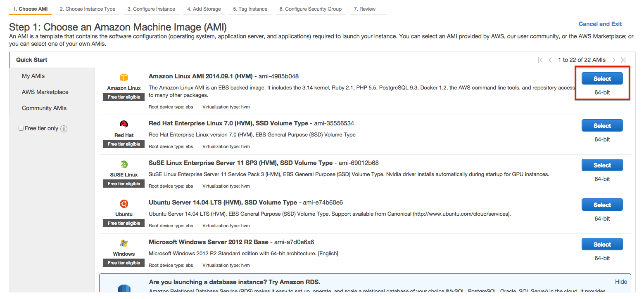
Task: Open the Tag Instance step tab
Action: tap(250, 9)
